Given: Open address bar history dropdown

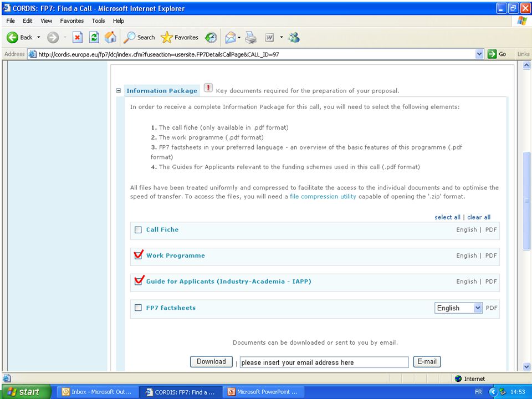Looking at the screenshot, I should coord(479,54).
